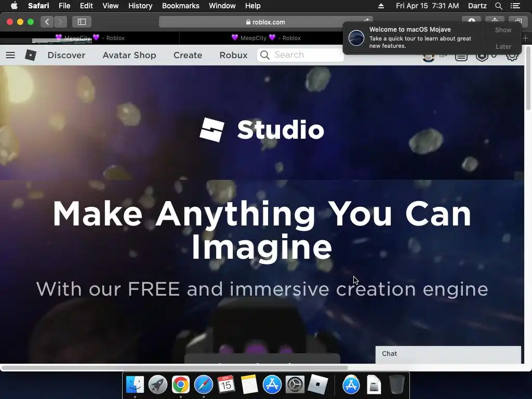Click the Roblox logo home icon
Image resolution: width=532 pixels, height=399 pixels.
(x=31, y=55)
